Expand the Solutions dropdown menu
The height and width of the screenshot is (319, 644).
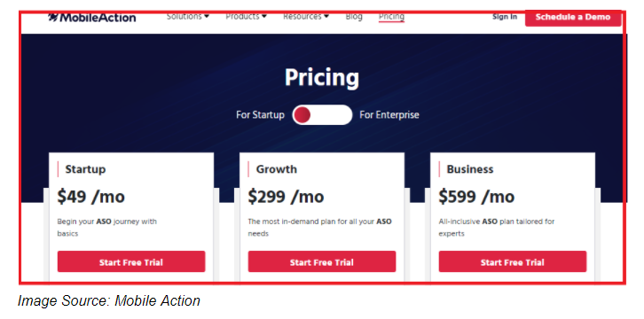click(x=188, y=17)
